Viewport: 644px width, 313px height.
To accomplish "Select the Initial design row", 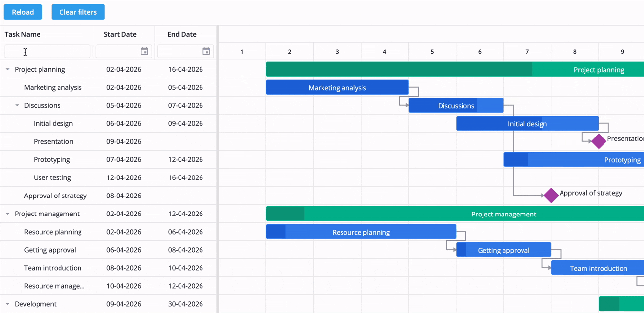I will 54,123.
